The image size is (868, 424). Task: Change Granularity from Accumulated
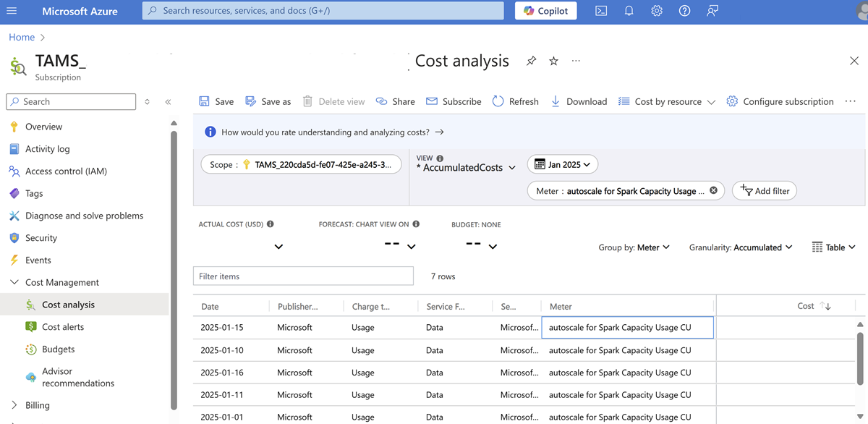[741, 247]
